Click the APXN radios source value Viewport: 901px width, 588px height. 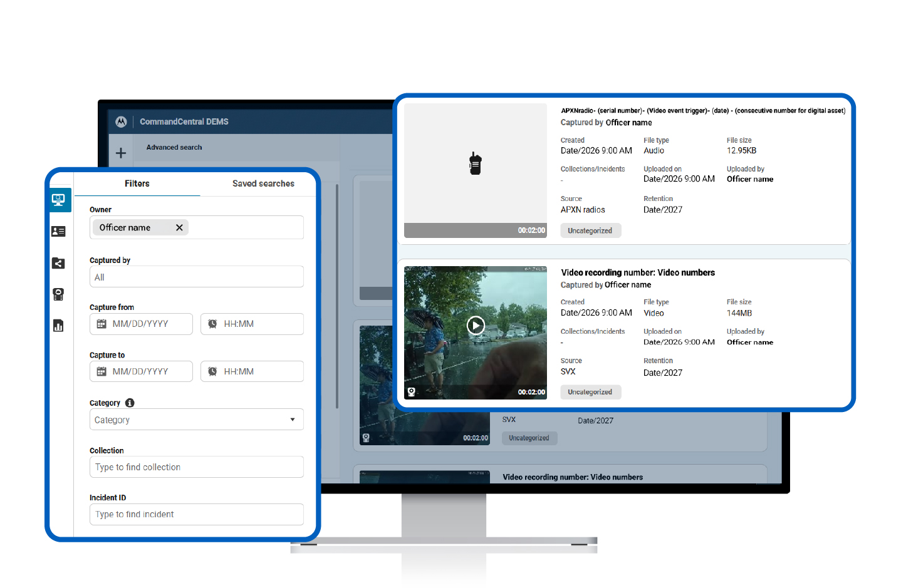click(583, 210)
